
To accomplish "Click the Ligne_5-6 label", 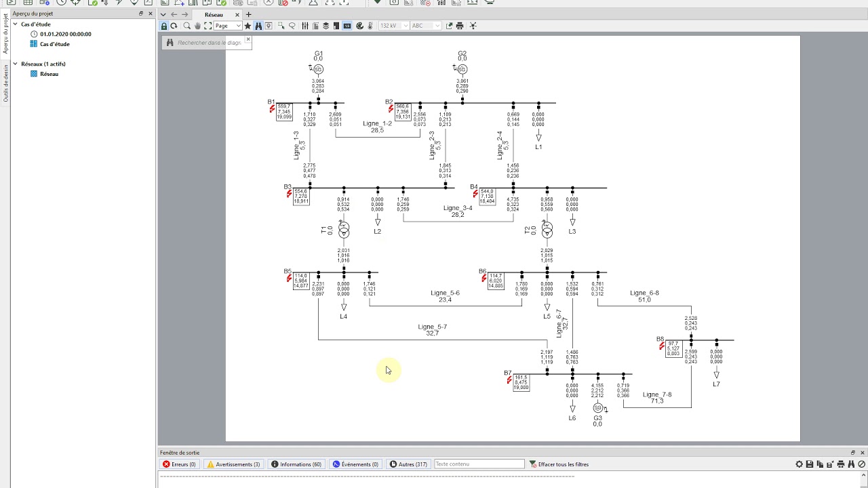I will [x=445, y=293].
